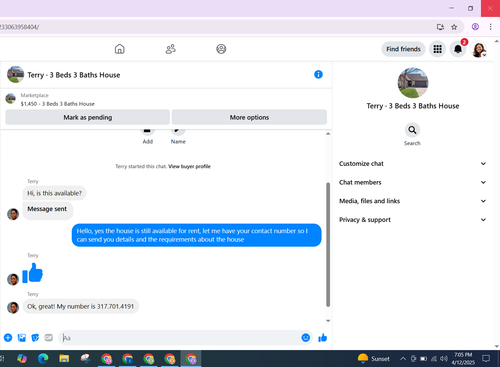Go to the Facebook Home icon
Viewport: 500px width, 367px height.
[x=120, y=49]
